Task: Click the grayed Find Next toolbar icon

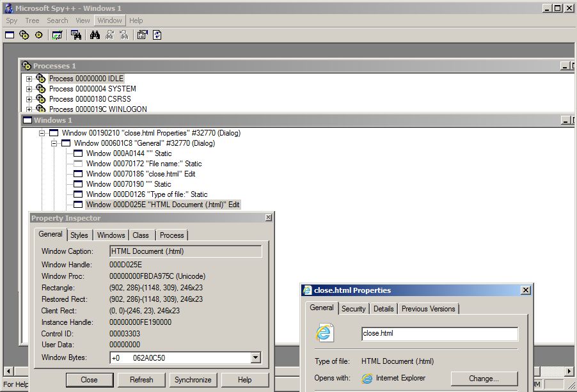Action: click(x=109, y=35)
